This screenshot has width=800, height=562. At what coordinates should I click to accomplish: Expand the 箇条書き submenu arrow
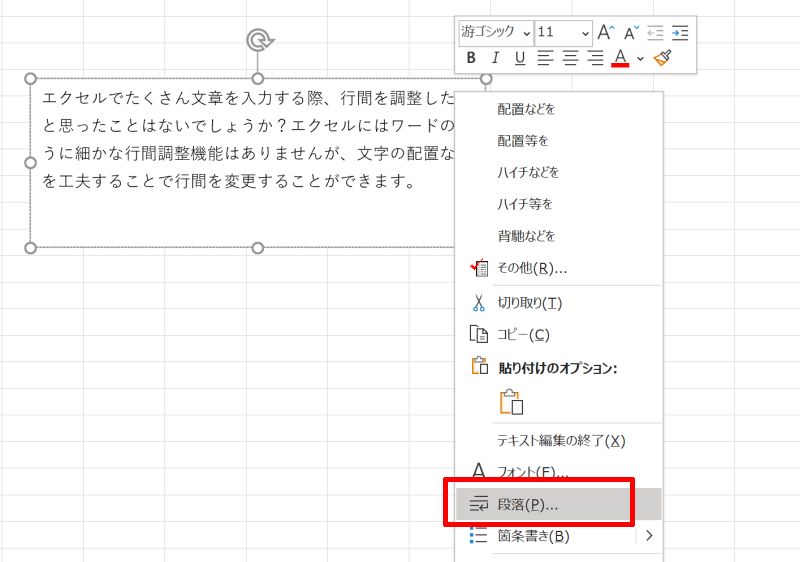click(x=649, y=535)
